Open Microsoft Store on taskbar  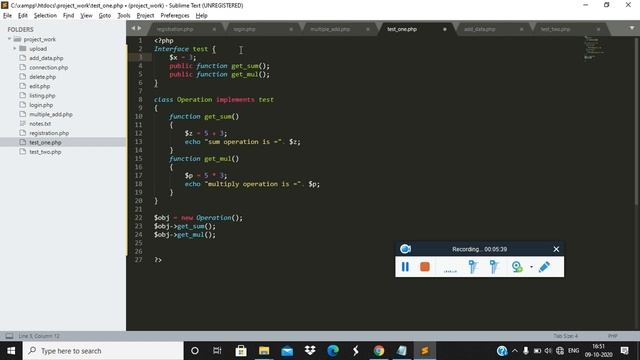coord(241,351)
